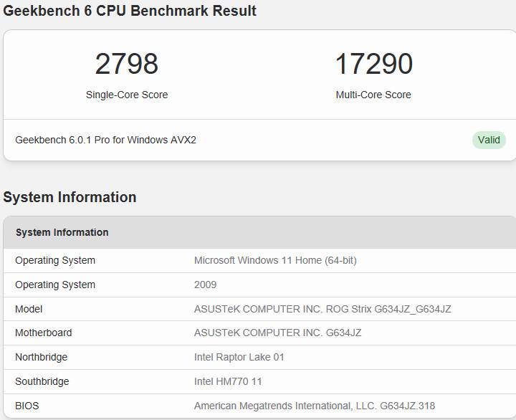Click the Geekbench 6.0.1 Pro version text
This screenshot has width=516, height=420.
(105, 140)
